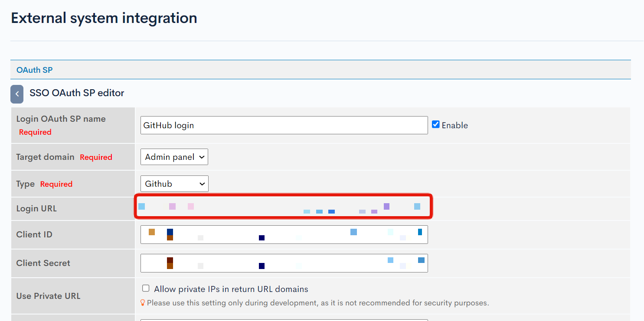The height and width of the screenshot is (321, 644).
Task: Click the SSO OAuth SP editor title
Action: 77,93
